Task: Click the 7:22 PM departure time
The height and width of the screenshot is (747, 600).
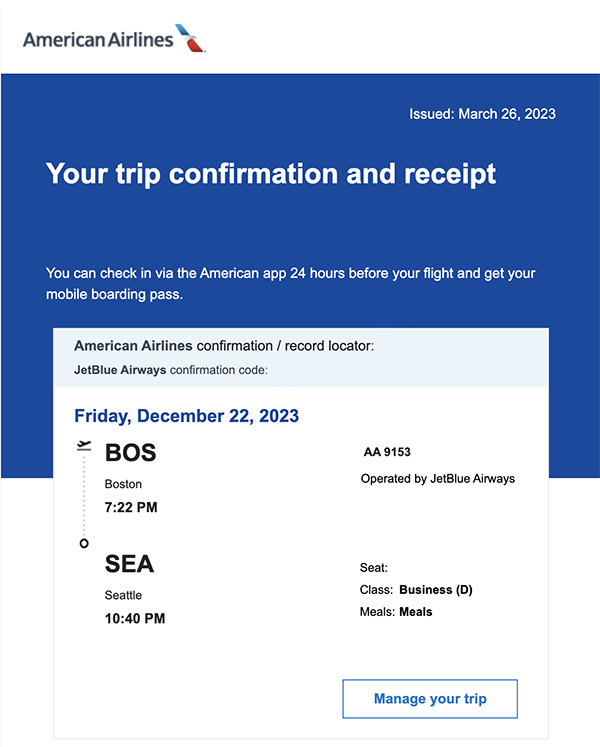Action: click(x=131, y=507)
